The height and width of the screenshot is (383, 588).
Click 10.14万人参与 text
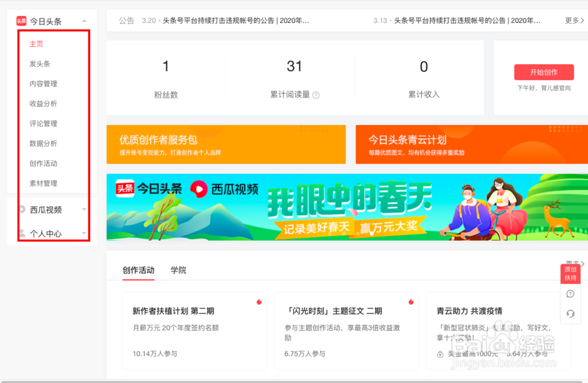tap(155, 354)
